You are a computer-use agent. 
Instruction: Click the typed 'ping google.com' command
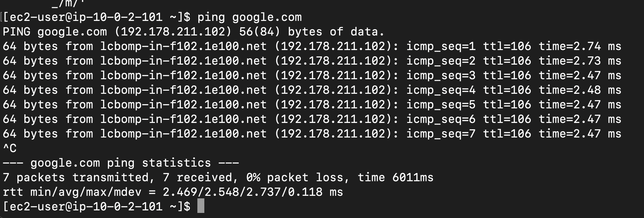click(x=249, y=17)
